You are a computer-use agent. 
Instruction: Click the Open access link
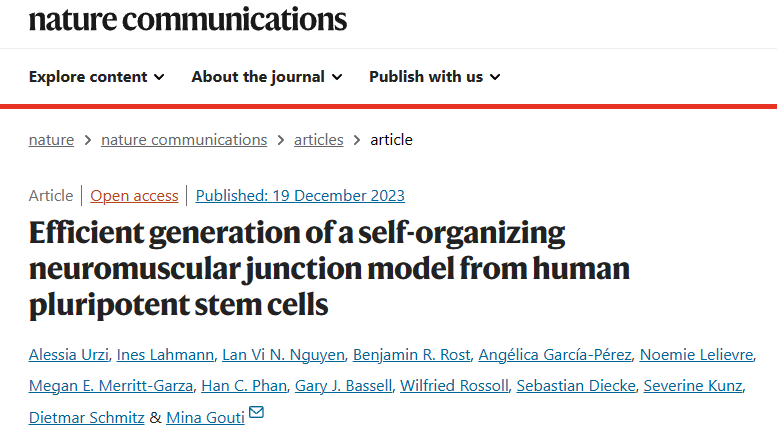click(134, 196)
